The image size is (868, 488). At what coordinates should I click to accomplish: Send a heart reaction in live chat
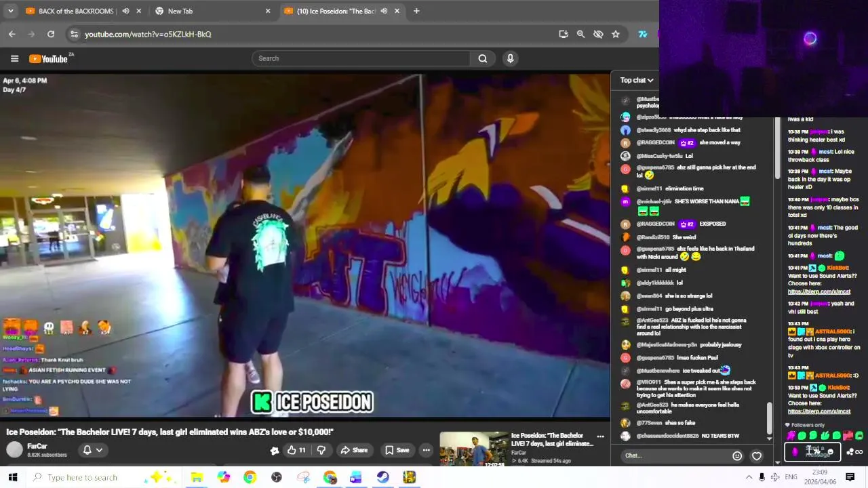757,455
